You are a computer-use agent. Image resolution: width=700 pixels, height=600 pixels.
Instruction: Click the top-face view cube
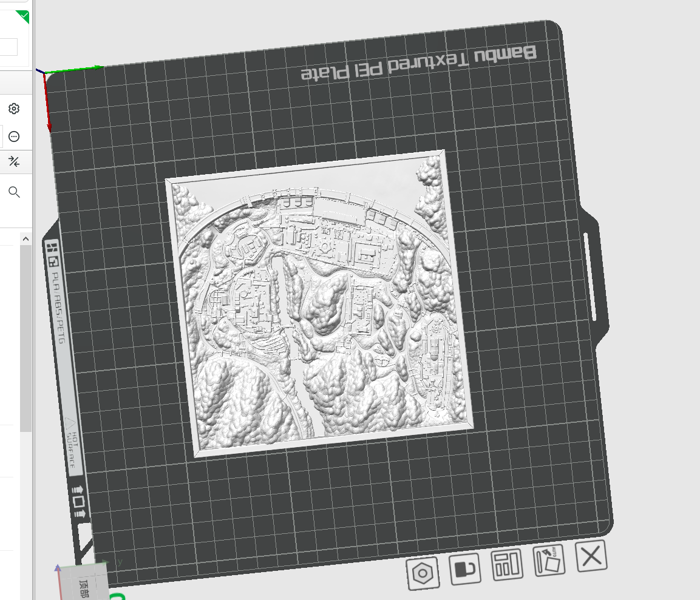pyautogui.click(x=84, y=584)
